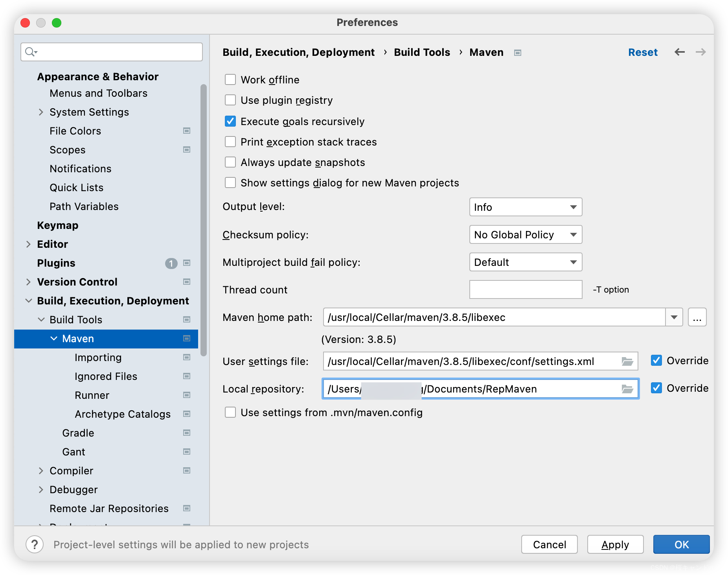Click project-level icon beside Runner

tap(187, 395)
